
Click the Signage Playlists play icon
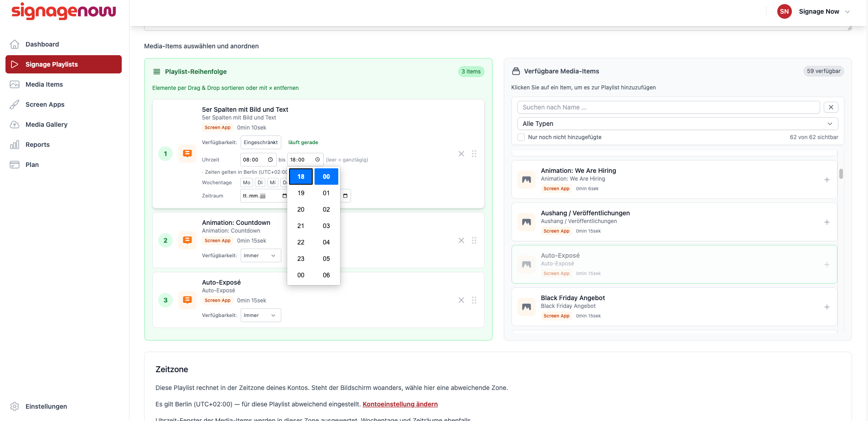(15, 64)
